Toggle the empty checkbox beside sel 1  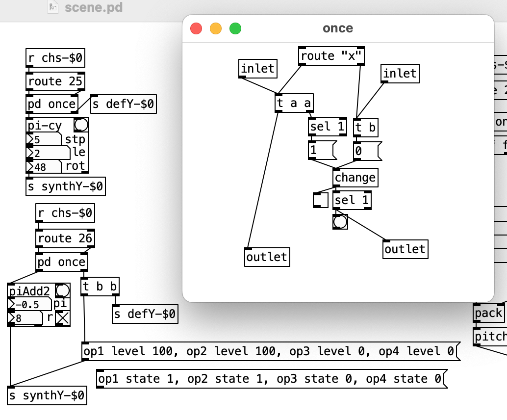tap(321, 200)
